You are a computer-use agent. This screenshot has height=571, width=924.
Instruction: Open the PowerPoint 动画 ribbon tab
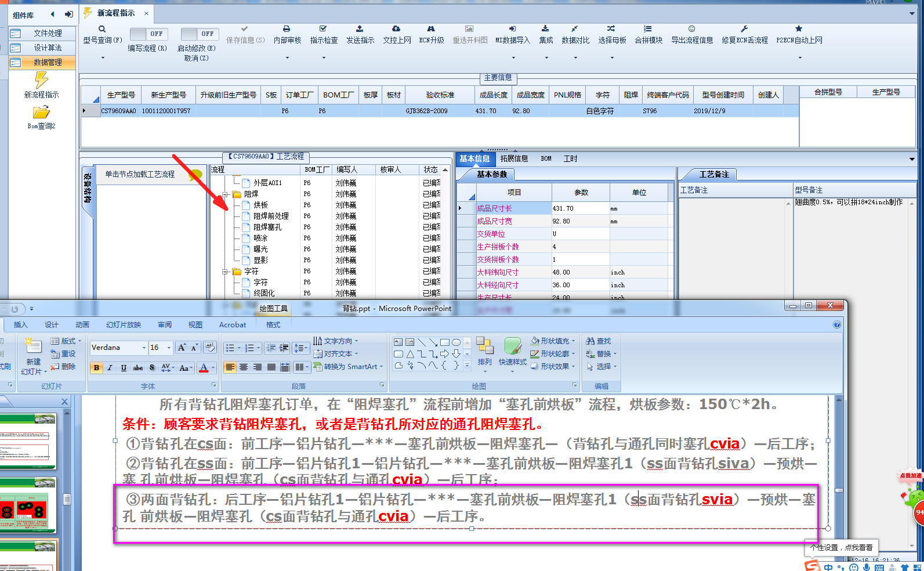[x=82, y=325]
